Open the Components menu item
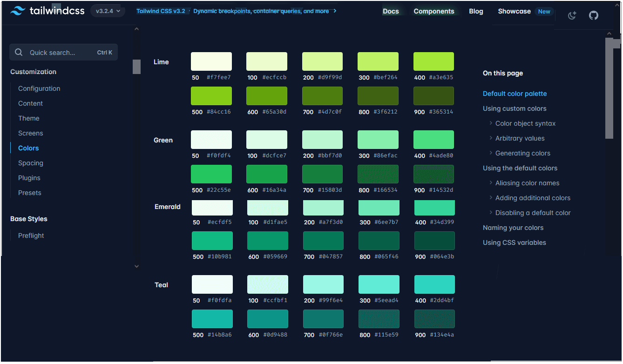The image size is (623, 364). pyautogui.click(x=434, y=11)
